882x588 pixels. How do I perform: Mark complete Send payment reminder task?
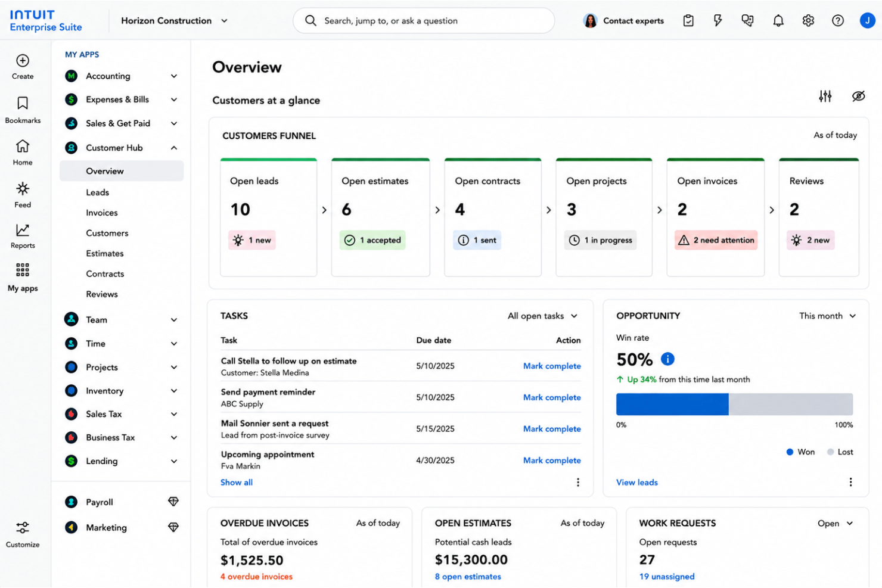pyautogui.click(x=552, y=397)
